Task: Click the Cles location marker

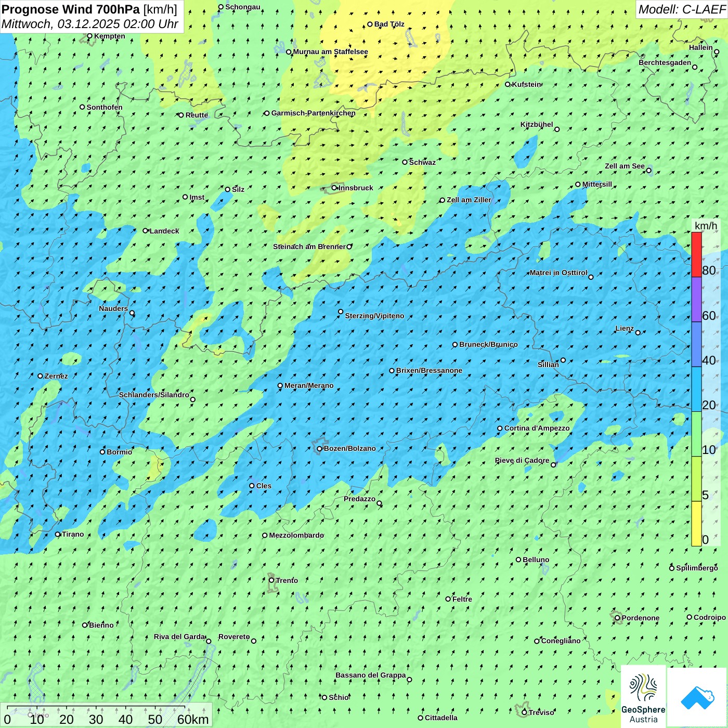Action: (x=252, y=486)
